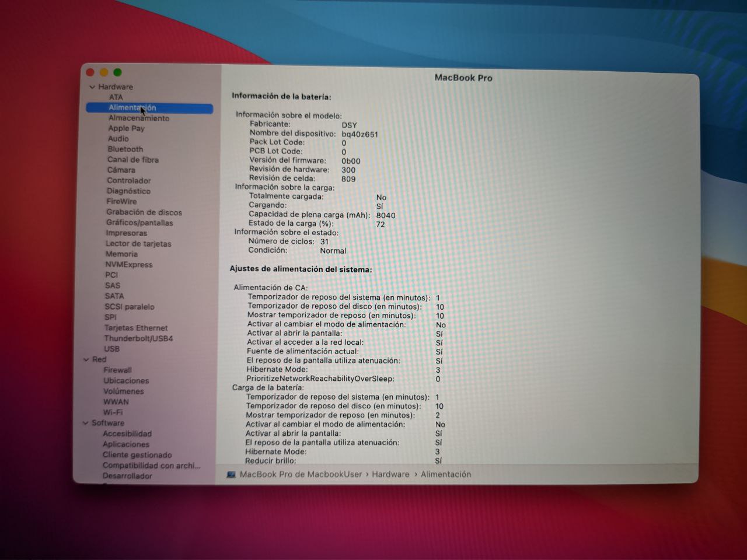This screenshot has height=560, width=747.
Task: Open Bluetooth hardware info
Action: pyautogui.click(x=125, y=149)
